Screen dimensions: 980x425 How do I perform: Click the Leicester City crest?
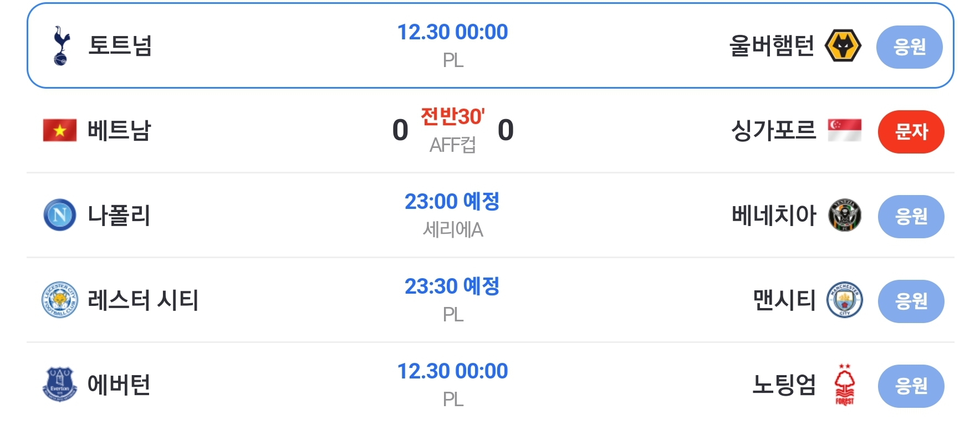(60, 300)
